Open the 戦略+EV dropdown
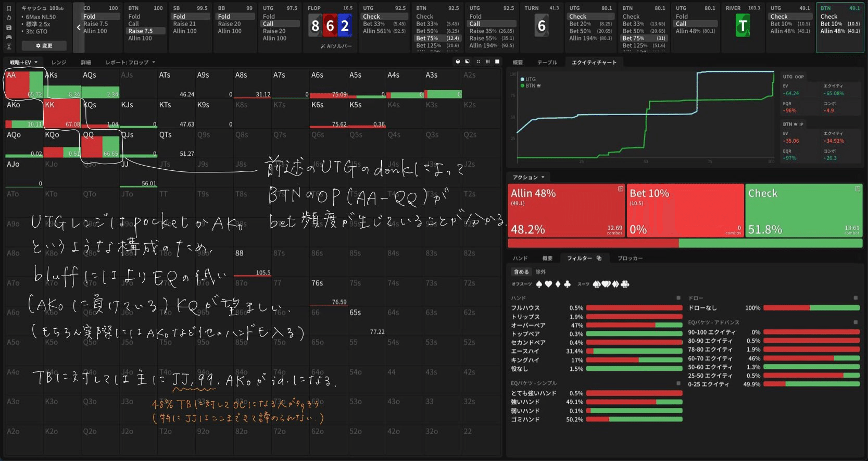Image resolution: width=868 pixels, height=461 pixels. click(x=23, y=63)
